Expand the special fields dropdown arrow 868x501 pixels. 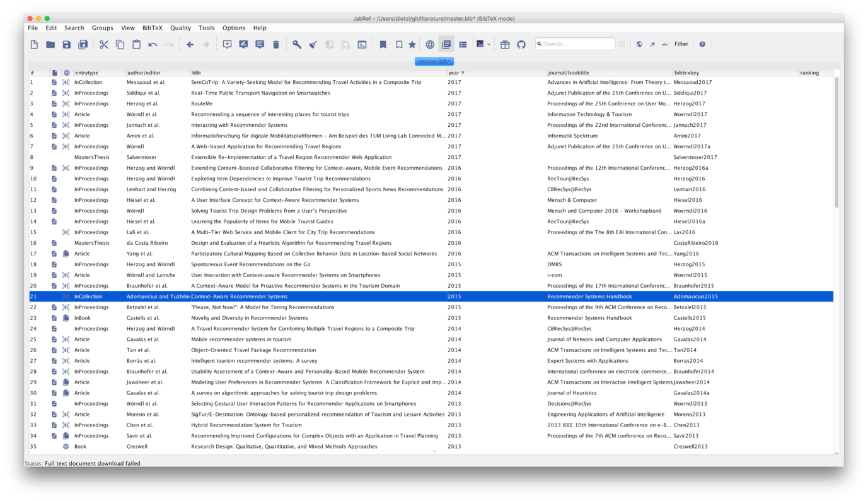489,44
